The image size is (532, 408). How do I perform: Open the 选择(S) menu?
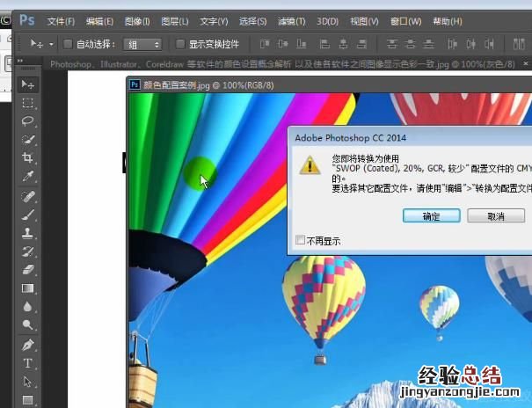(x=252, y=22)
